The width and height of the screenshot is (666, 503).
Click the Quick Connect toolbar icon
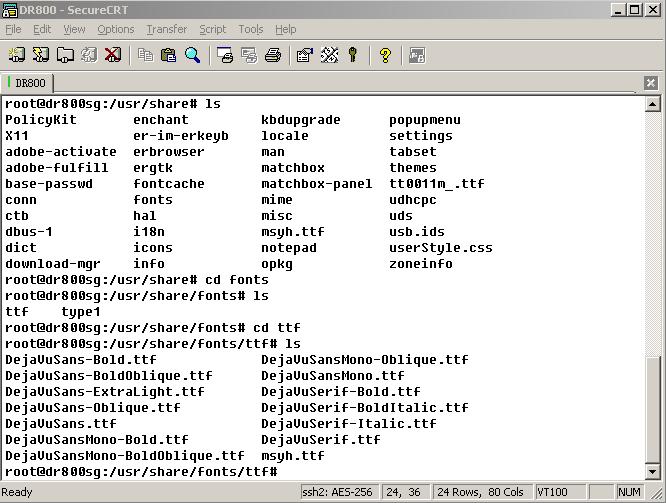point(41,55)
